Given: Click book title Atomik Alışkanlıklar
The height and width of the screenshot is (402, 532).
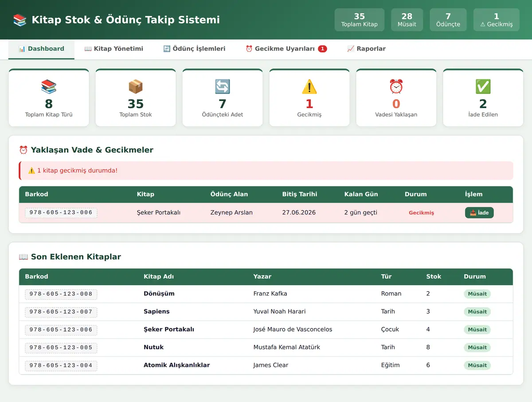Looking at the screenshot, I should [177, 365].
